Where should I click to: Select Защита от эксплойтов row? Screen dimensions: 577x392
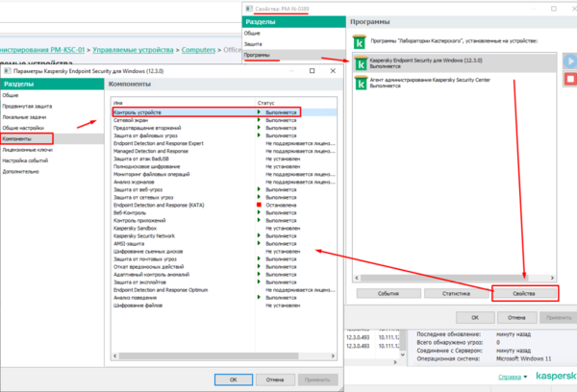point(224,282)
